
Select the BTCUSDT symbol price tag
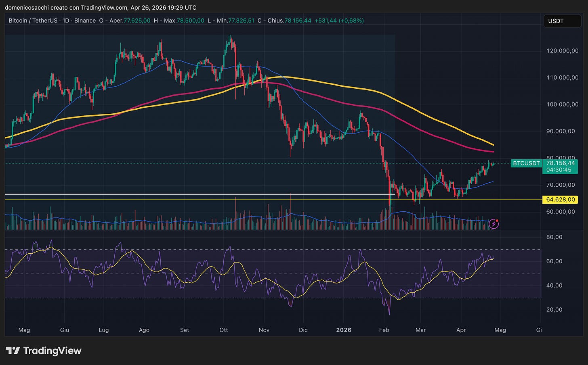click(526, 163)
